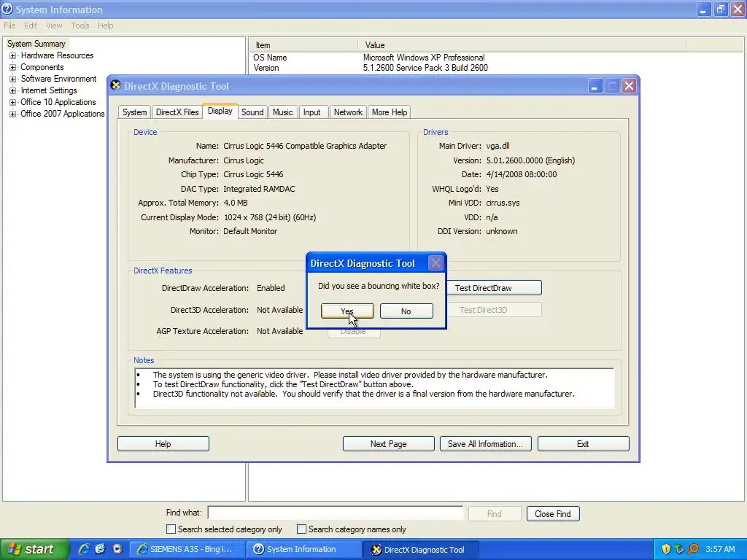747x560 pixels.
Task: Click the Find what input field
Action: (x=336, y=513)
